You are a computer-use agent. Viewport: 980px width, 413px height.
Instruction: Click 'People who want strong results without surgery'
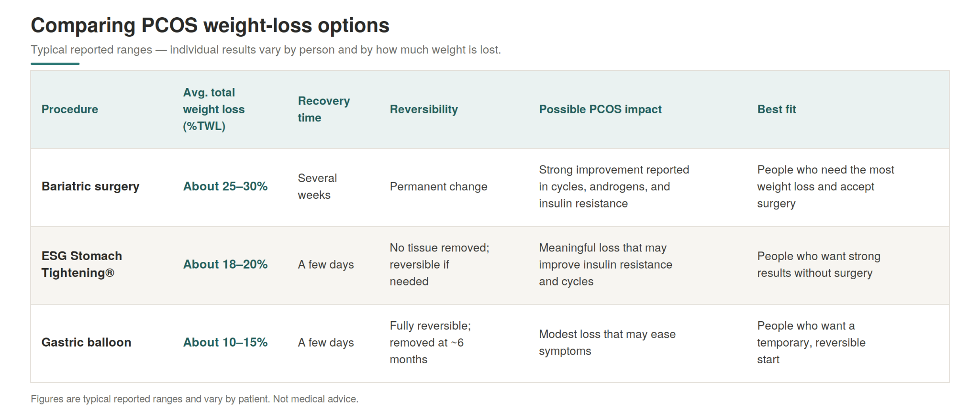tap(819, 264)
